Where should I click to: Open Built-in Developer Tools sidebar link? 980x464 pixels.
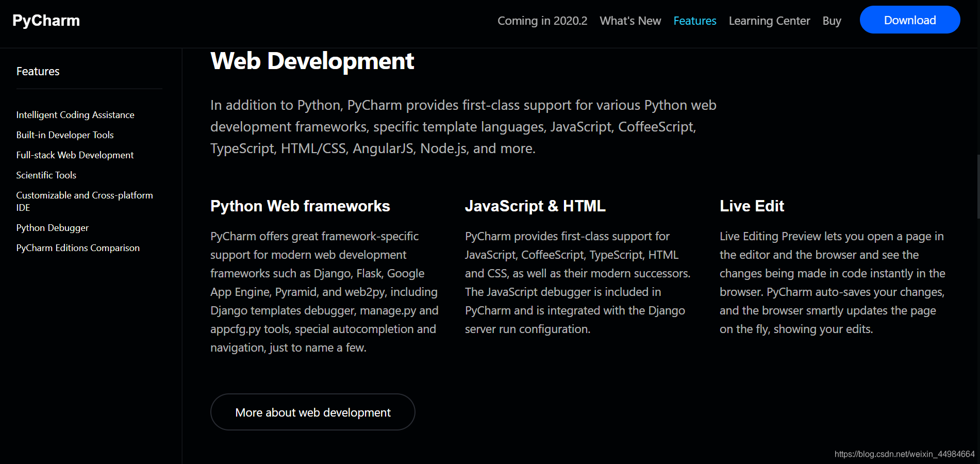(x=65, y=135)
